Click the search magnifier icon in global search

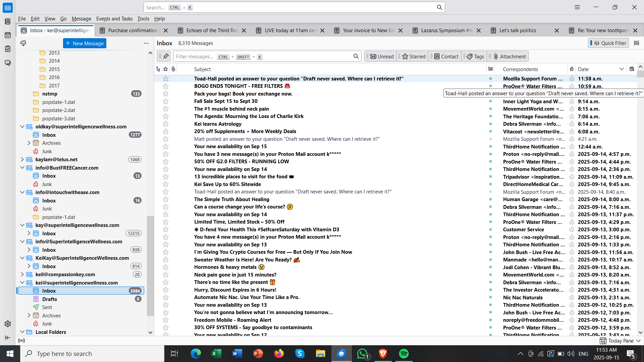pyautogui.click(x=439, y=7)
